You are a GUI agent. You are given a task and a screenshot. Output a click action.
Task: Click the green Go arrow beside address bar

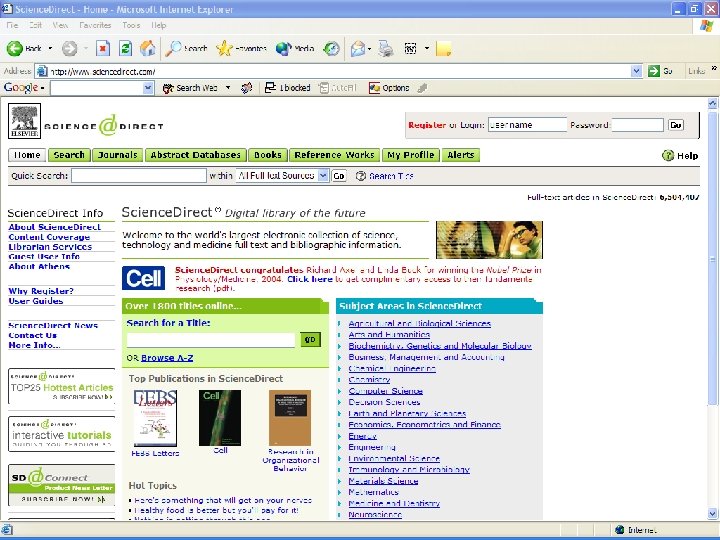tap(653, 71)
